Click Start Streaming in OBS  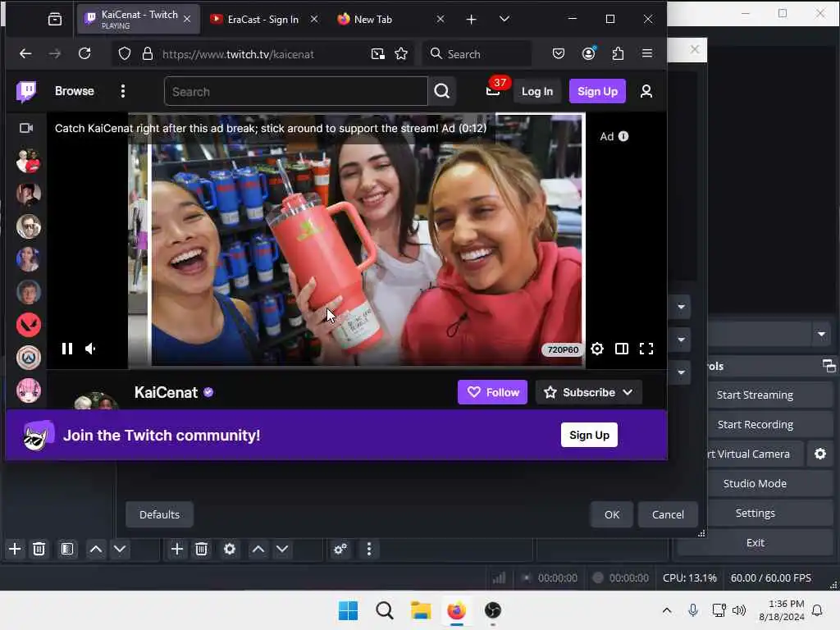pyautogui.click(x=755, y=395)
